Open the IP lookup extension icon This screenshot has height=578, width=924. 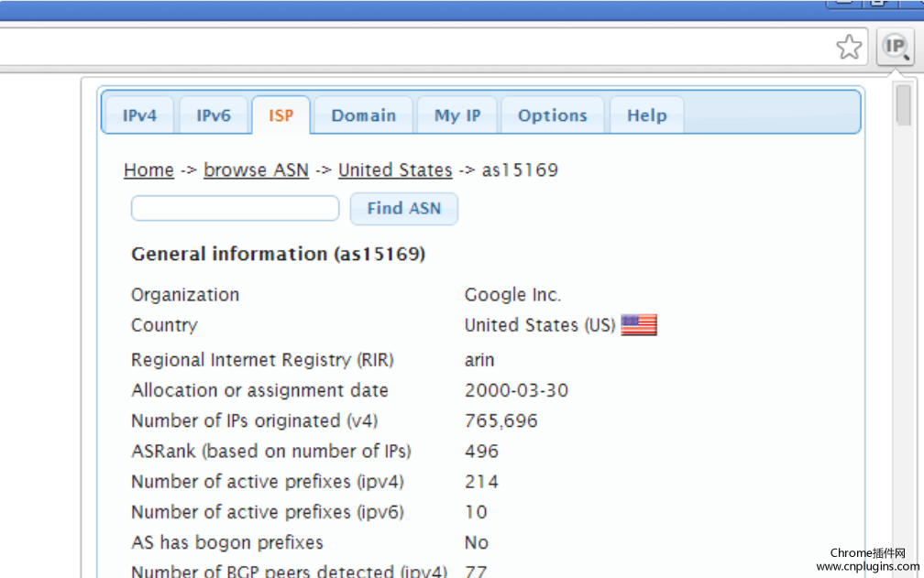[x=895, y=47]
